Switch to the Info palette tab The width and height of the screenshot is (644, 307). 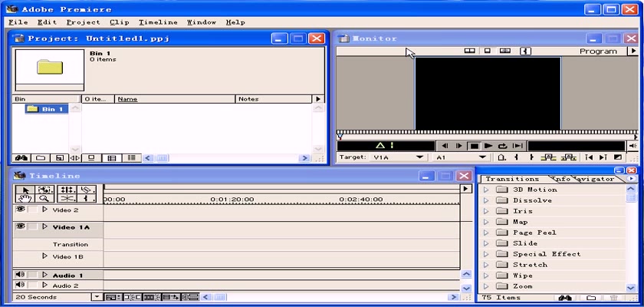click(x=560, y=179)
